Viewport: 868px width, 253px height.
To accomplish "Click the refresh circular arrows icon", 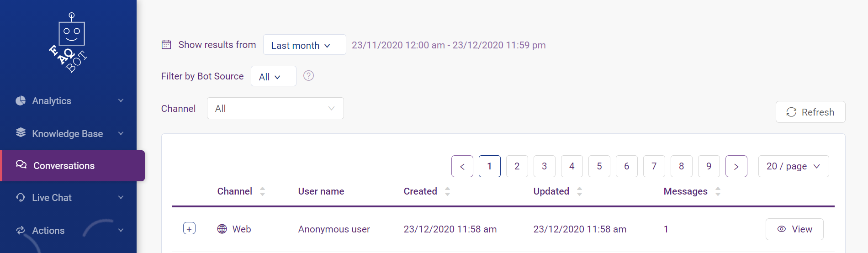I will [x=791, y=112].
